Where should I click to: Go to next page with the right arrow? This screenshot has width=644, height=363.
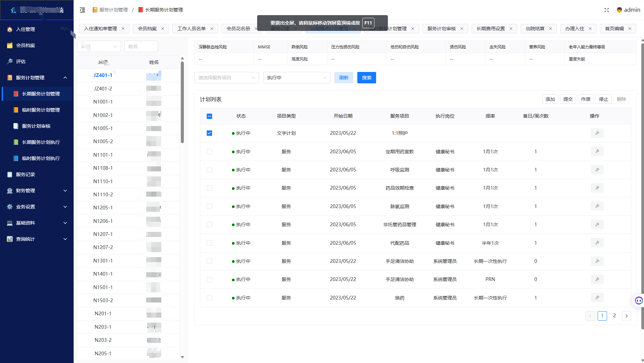[627, 316]
